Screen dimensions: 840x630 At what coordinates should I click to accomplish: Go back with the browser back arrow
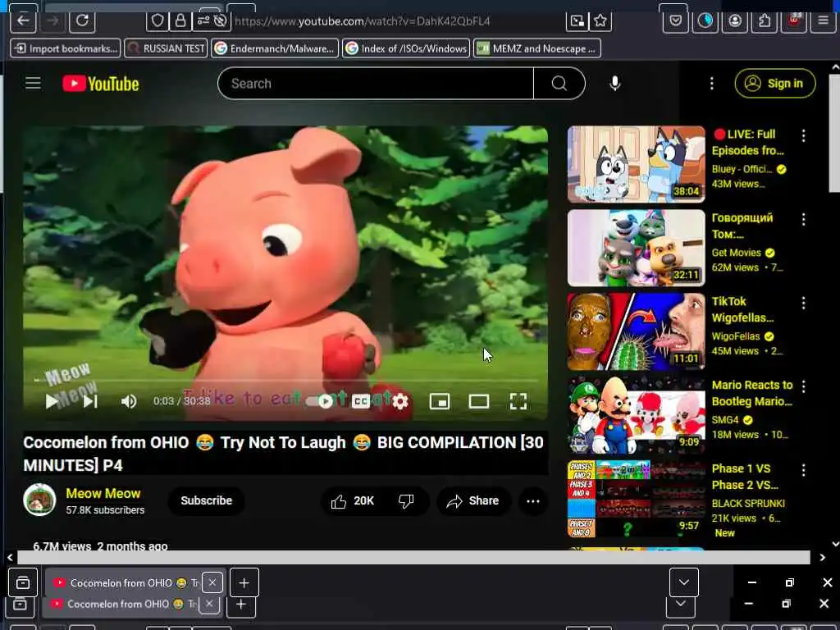(23, 21)
